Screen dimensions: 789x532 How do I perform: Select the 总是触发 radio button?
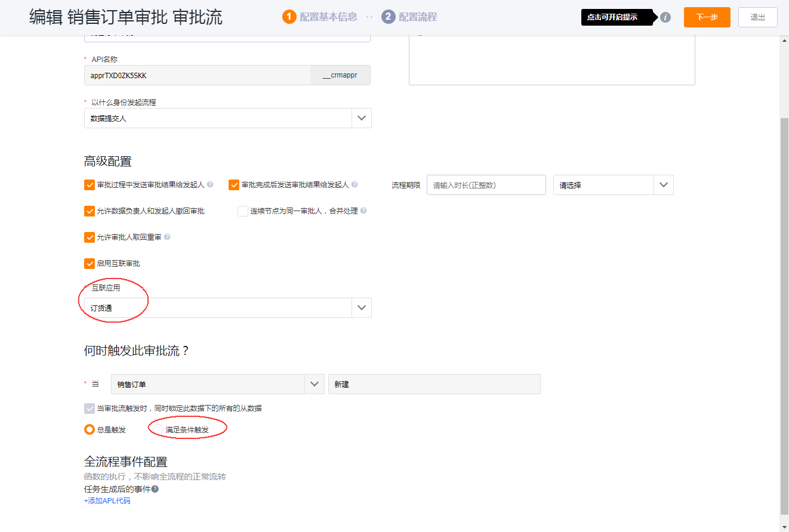[x=90, y=429]
